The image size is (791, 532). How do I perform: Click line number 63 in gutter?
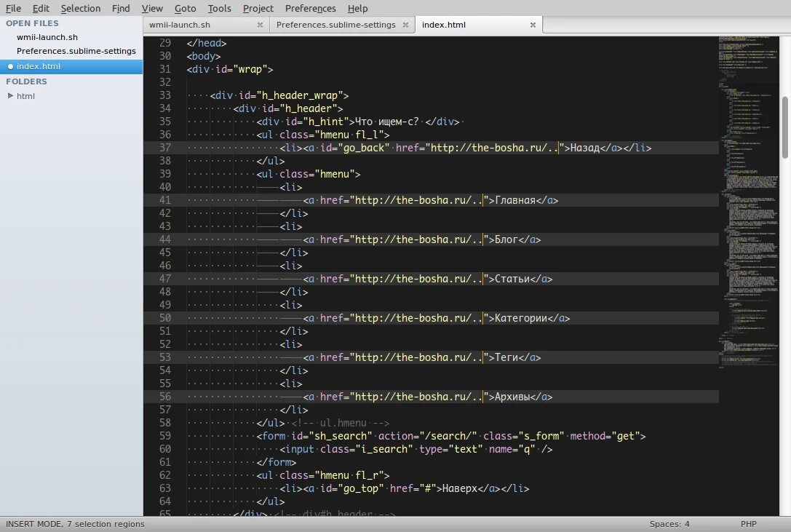(x=165, y=488)
